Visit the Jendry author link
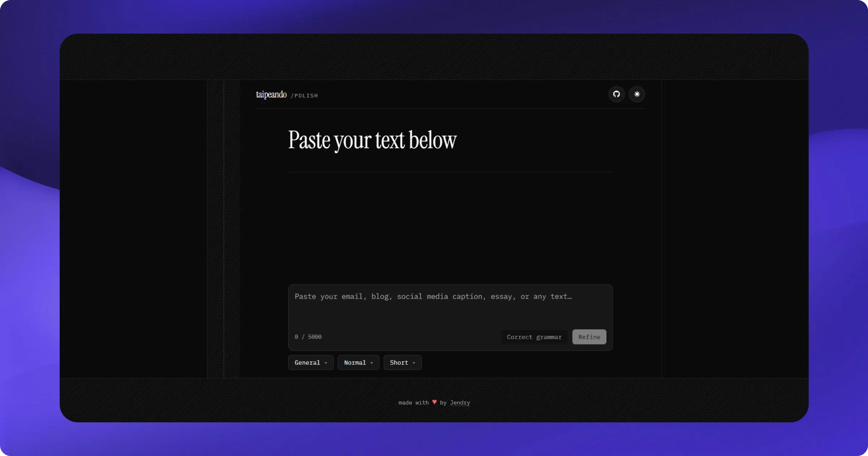This screenshot has height=456, width=868. point(460,403)
